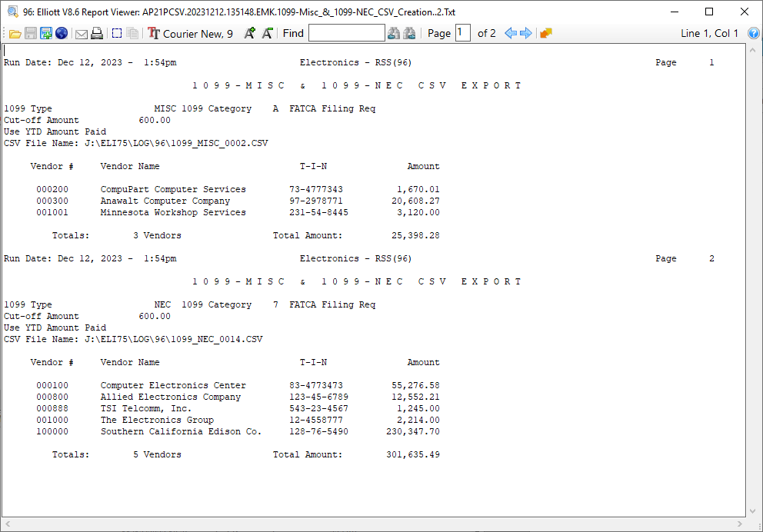This screenshot has width=763, height=532.
Task: Click inside the Find text box
Action: coord(346,33)
